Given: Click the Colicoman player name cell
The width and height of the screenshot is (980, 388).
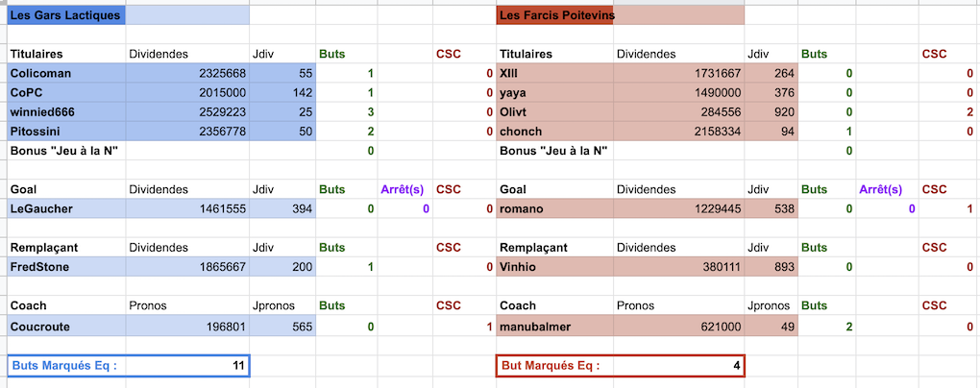Looking at the screenshot, I should [65, 73].
